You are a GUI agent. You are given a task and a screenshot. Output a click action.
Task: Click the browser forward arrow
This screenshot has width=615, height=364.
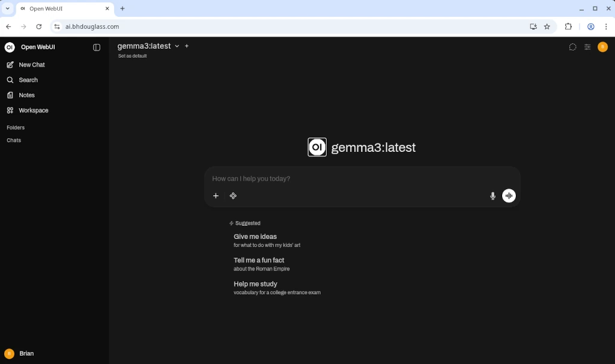pos(23,26)
